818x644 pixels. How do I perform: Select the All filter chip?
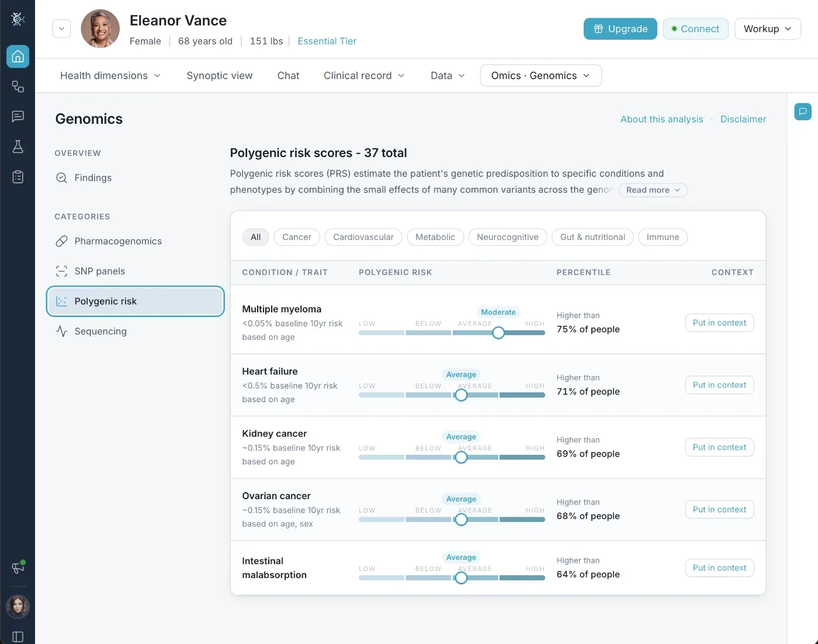255,237
